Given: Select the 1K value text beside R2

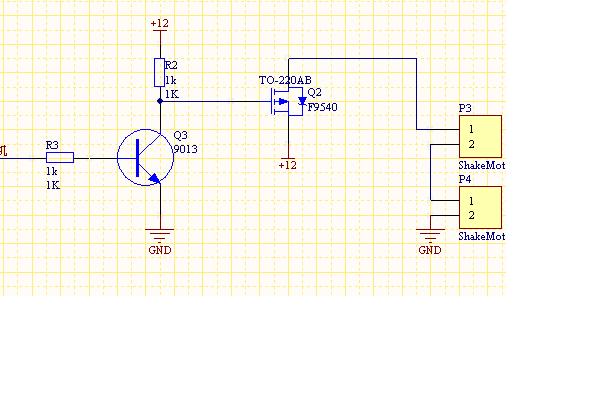Looking at the screenshot, I should [172, 94].
